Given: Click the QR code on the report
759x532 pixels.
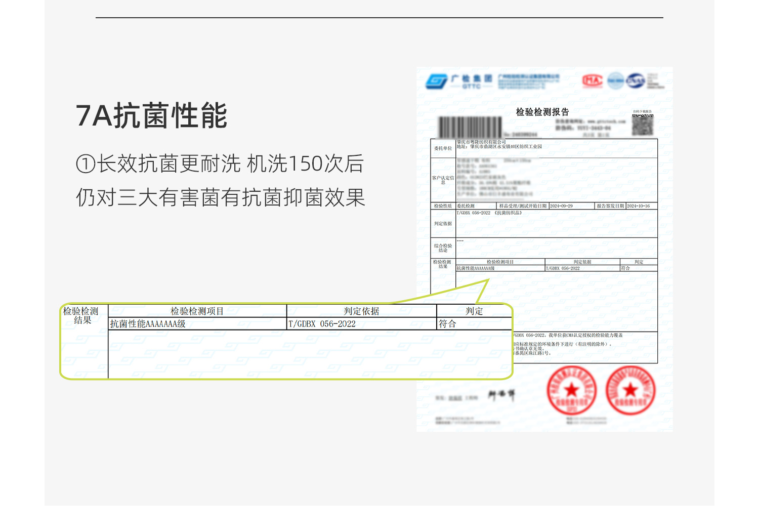Looking at the screenshot, I should pyautogui.click(x=642, y=125).
